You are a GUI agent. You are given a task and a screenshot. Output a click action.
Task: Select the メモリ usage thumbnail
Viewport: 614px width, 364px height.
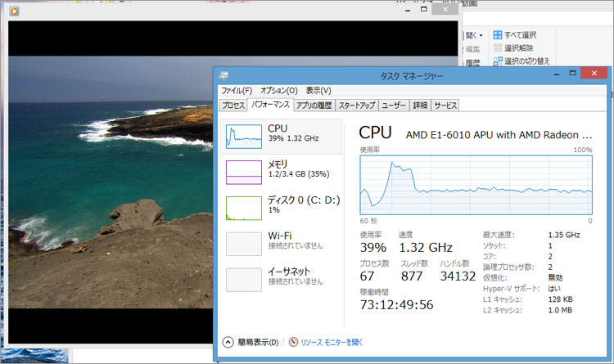pos(244,173)
